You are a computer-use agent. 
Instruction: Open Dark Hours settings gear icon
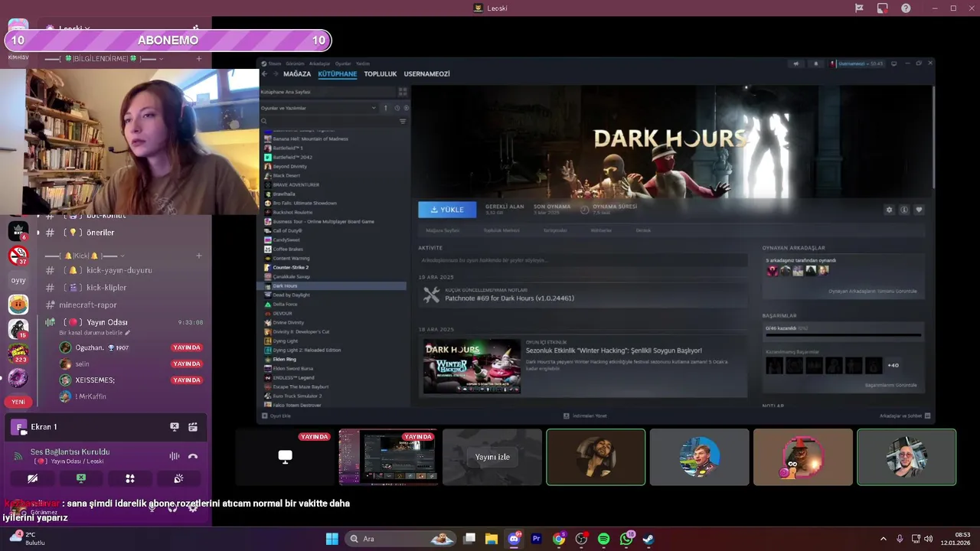889,210
